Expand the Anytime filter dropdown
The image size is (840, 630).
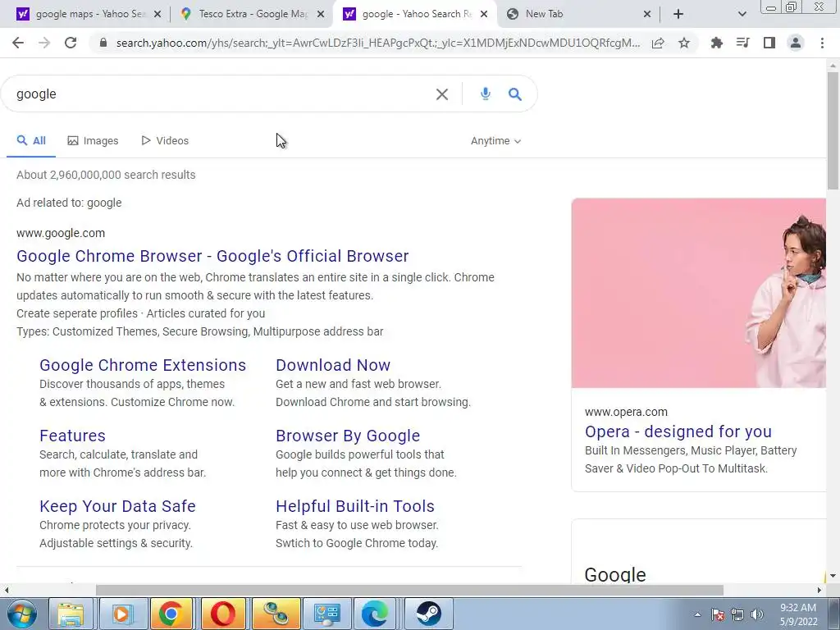pyautogui.click(x=495, y=141)
